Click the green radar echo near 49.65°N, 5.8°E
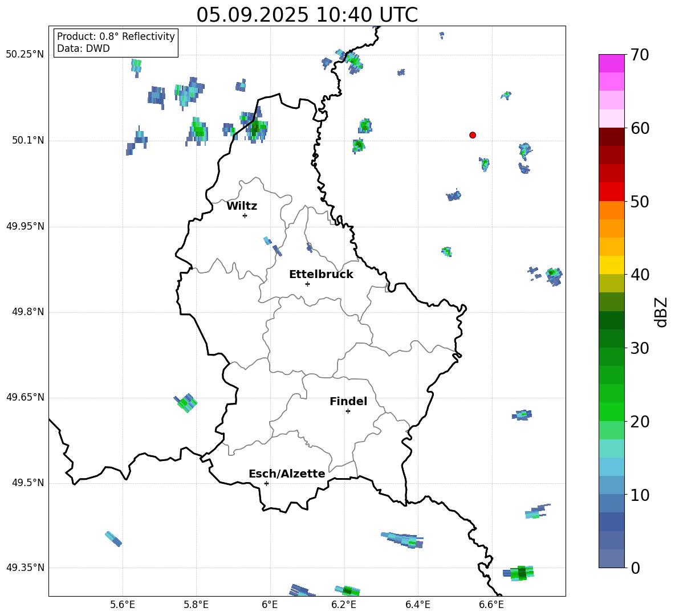Screen dimensions: 675x616 (185, 403)
